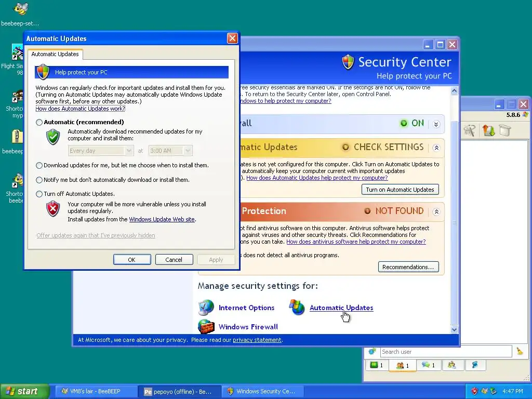Click Cancel in Automatic Updates dialog

(174, 260)
